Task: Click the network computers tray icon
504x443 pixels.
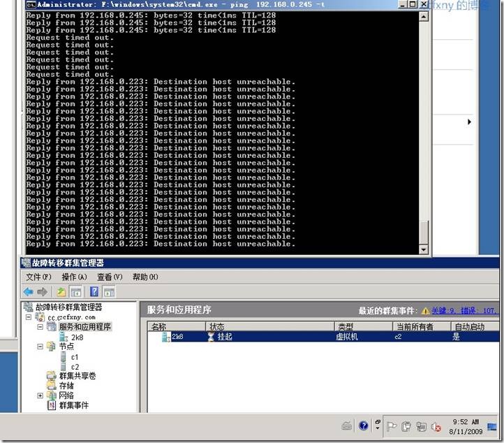Action: click(421, 427)
